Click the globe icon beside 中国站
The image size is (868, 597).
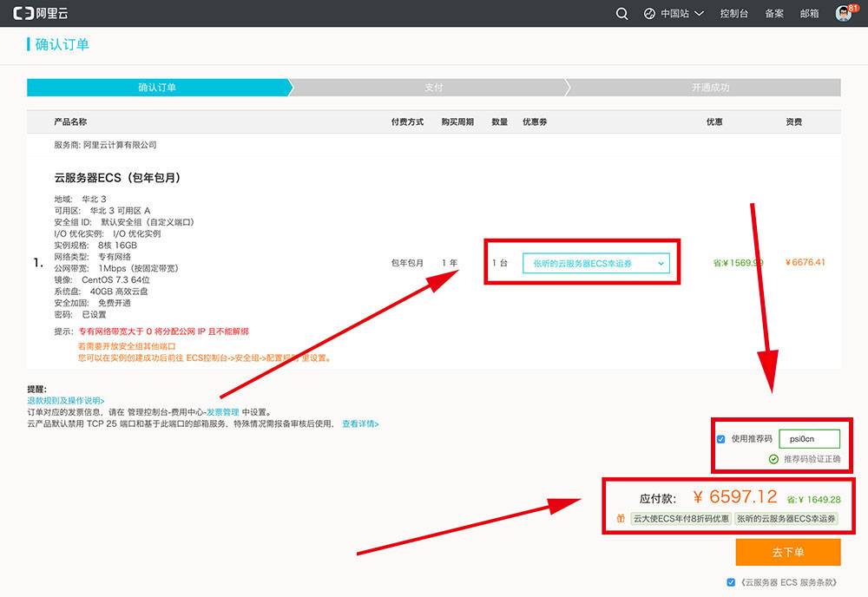click(x=649, y=13)
